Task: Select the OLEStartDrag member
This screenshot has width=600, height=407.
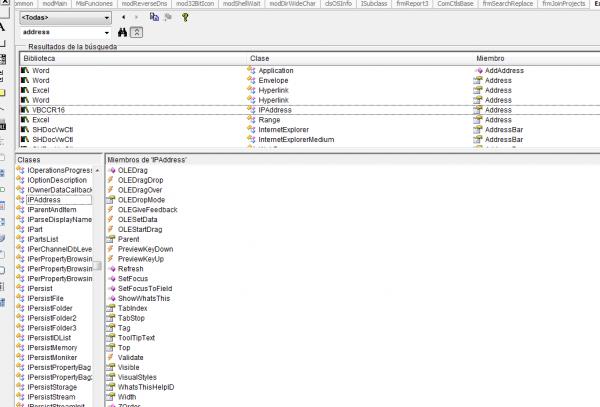Action: point(140,230)
